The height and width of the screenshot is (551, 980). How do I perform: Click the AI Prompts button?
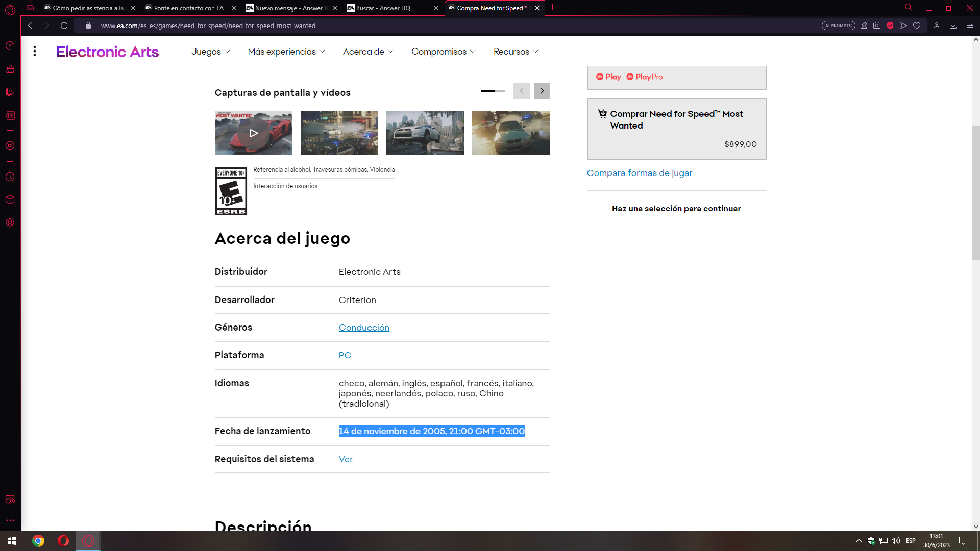(x=838, y=26)
